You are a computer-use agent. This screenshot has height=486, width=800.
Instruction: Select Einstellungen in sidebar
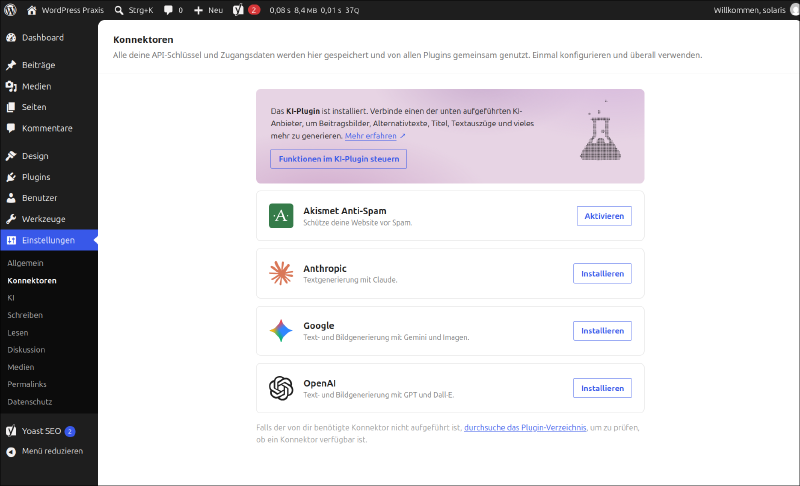[48, 240]
